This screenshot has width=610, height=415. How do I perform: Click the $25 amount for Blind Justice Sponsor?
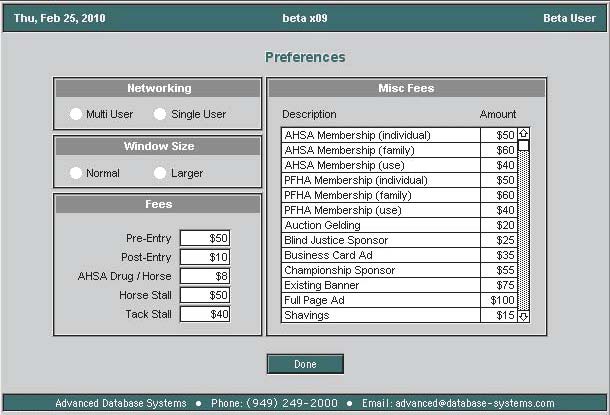499,240
